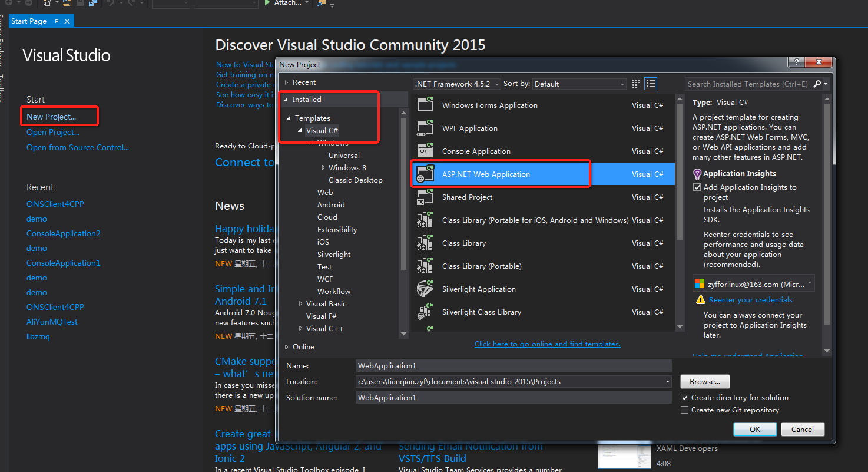Uncheck Create directory for solution
This screenshot has width=868, height=472.
[684, 398]
